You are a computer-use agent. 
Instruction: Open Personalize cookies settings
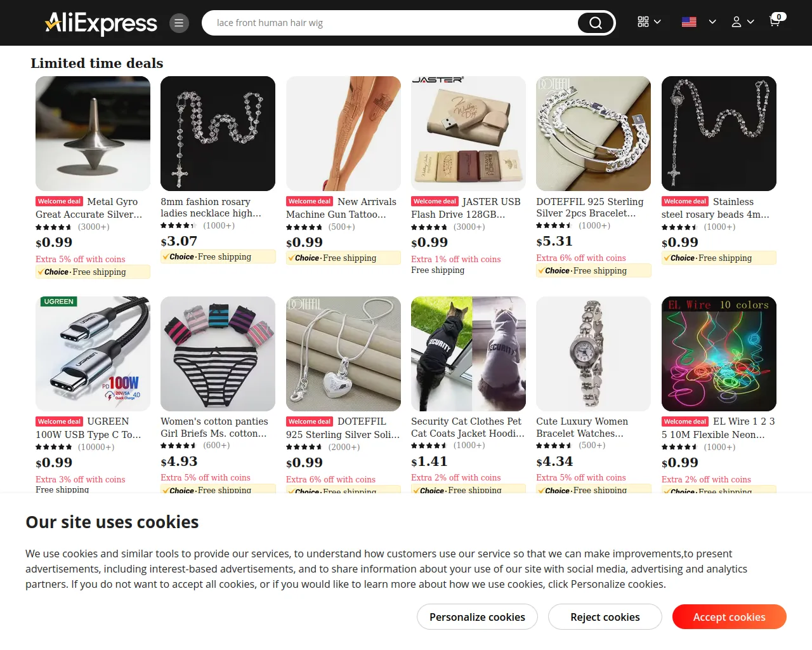point(477,617)
